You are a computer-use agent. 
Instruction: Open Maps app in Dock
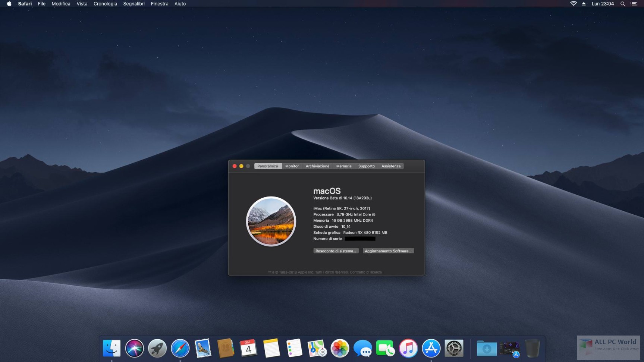click(x=317, y=349)
